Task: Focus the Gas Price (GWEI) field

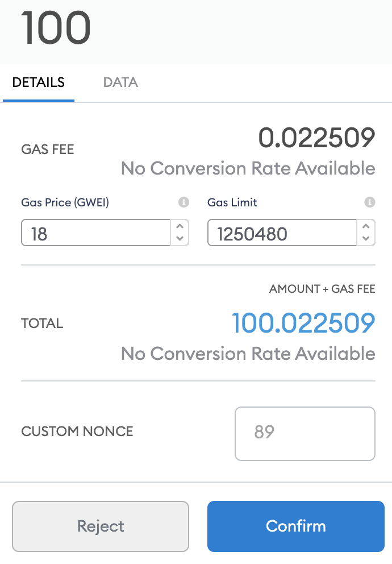Action: pyautogui.click(x=95, y=233)
